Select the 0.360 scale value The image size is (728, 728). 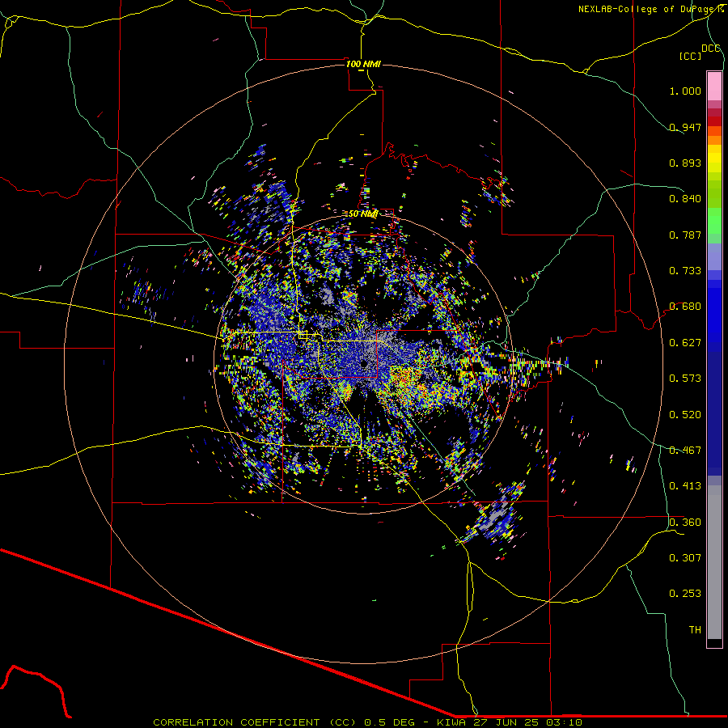coord(685,523)
